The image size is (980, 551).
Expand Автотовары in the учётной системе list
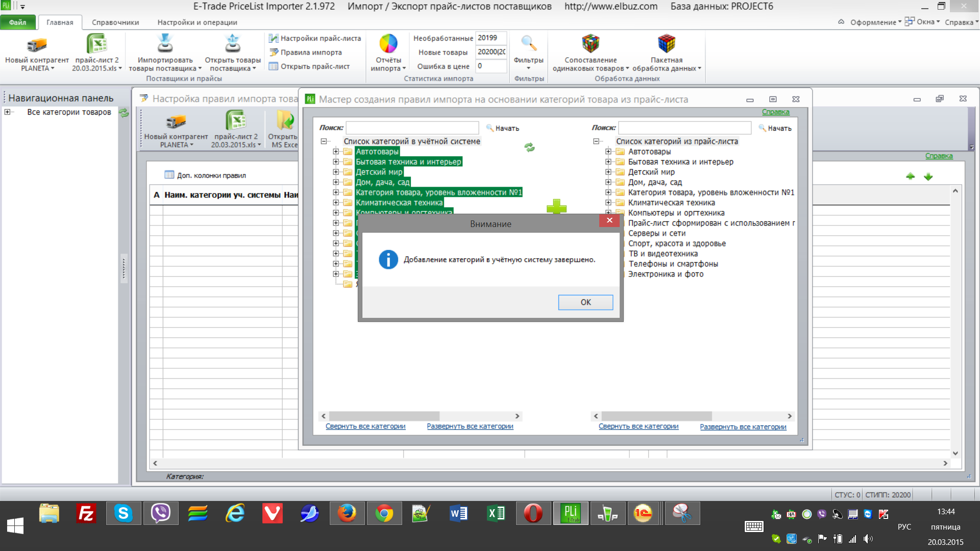(x=336, y=152)
